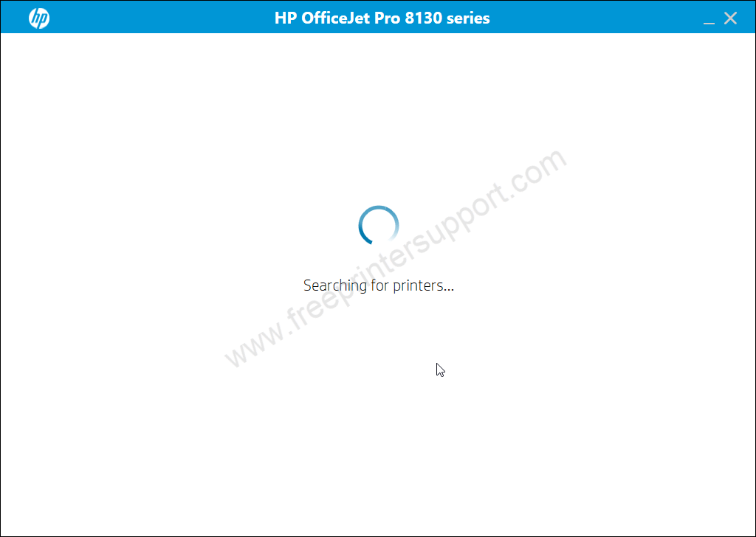Screen dimensions: 756x537
Task: Click the HP logo in the title bar
Action: point(39,18)
